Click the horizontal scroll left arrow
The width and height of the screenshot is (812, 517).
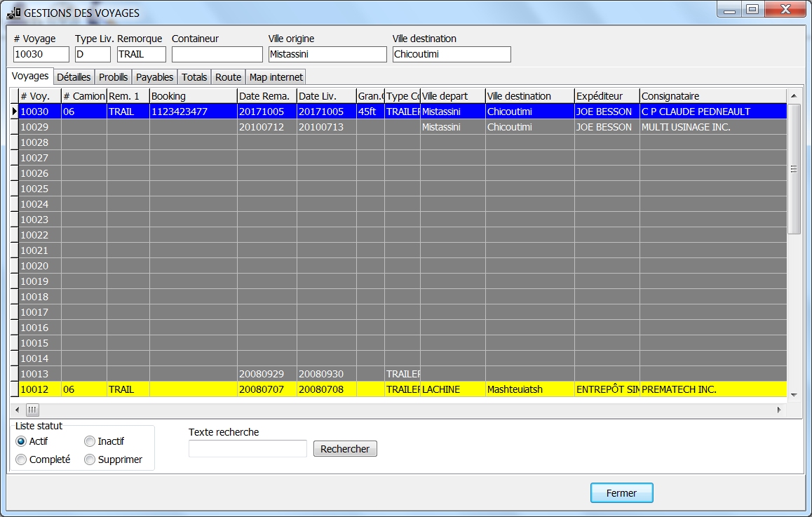click(x=17, y=409)
